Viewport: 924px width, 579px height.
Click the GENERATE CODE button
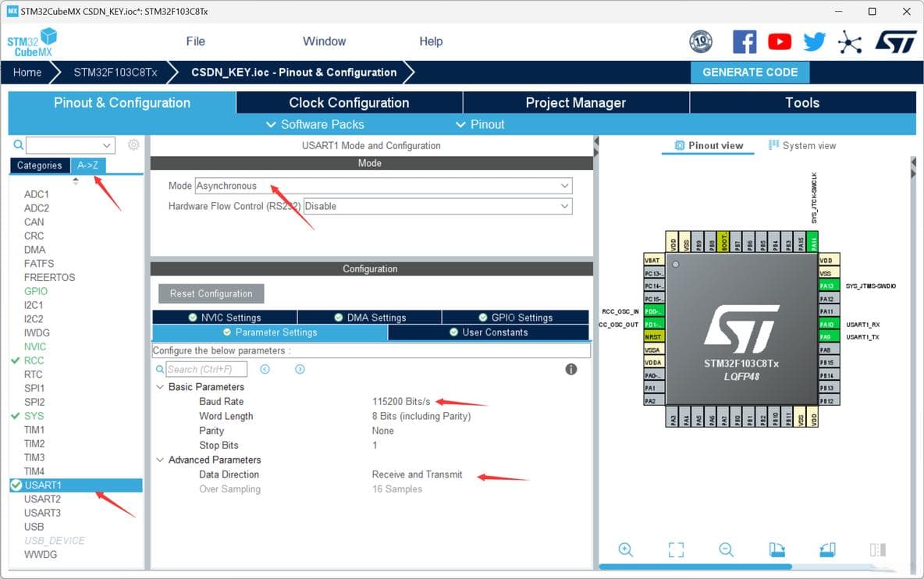point(749,72)
